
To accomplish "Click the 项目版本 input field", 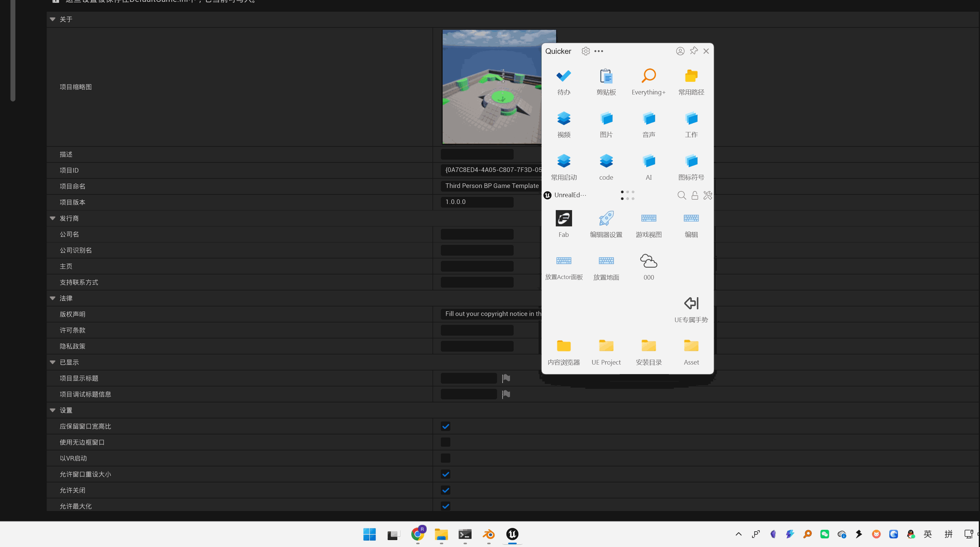I will (477, 202).
